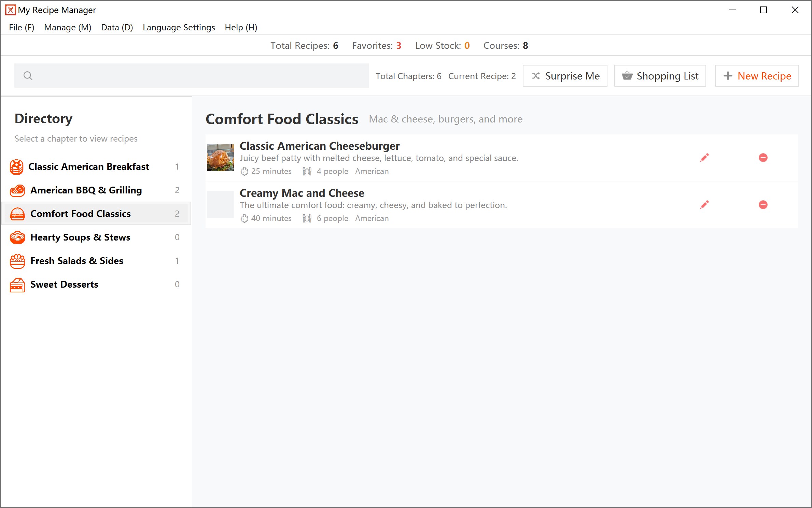Delete the Classic American Cheeseburger recipe
Image resolution: width=812 pixels, height=508 pixels.
pos(763,158)
